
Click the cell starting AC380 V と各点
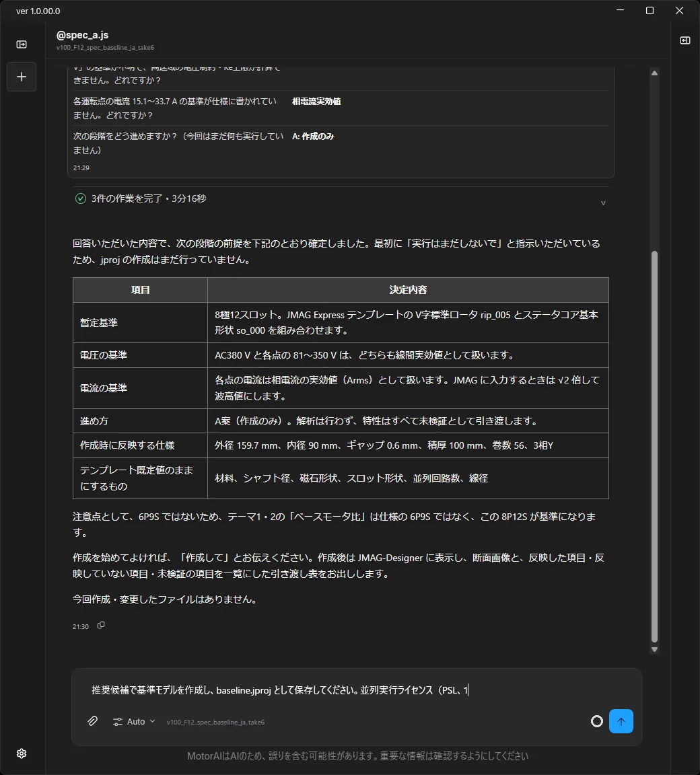tap(408, 355)
